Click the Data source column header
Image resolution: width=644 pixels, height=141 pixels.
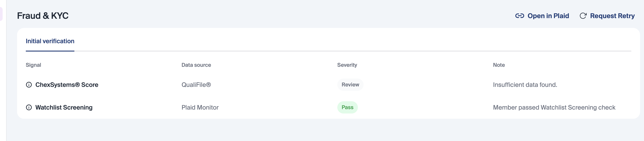point(196,65)
